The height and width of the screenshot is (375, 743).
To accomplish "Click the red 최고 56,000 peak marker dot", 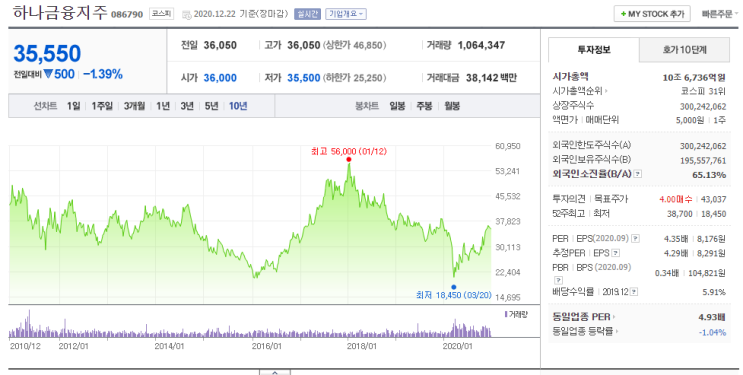I will click(349, 160).
